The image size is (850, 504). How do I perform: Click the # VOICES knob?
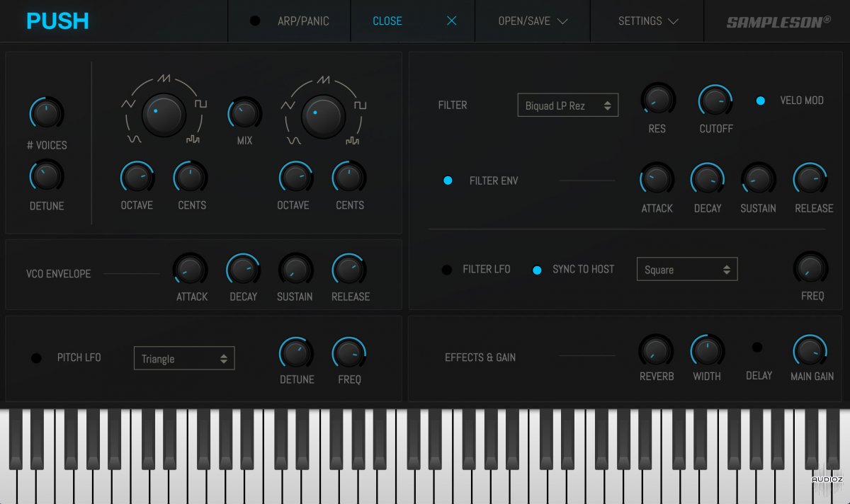[x=47, y=114]
